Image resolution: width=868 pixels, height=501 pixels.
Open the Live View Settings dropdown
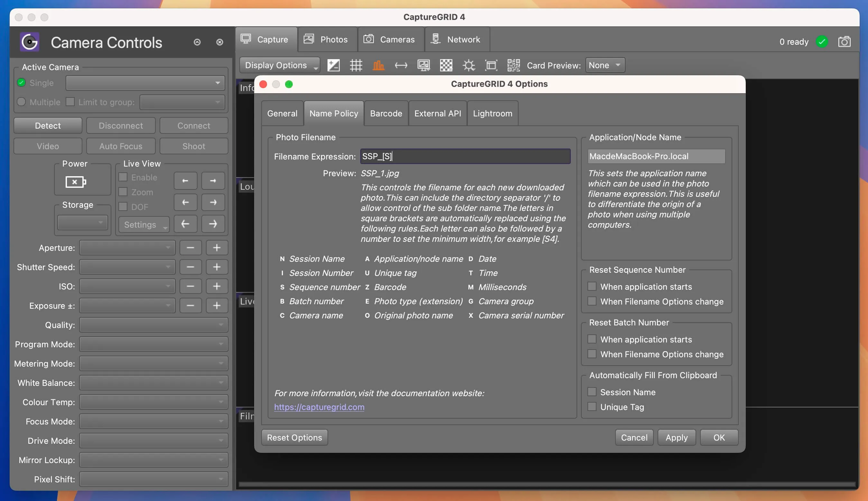144,224
